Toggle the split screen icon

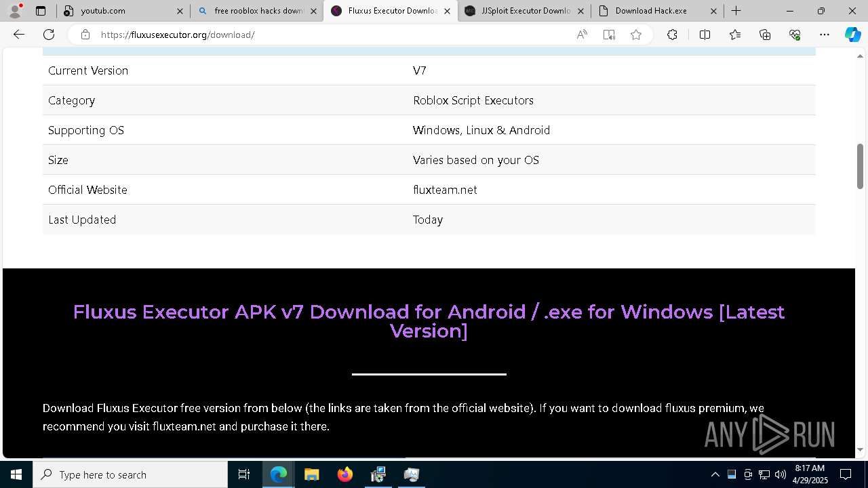tap(705, 35)
